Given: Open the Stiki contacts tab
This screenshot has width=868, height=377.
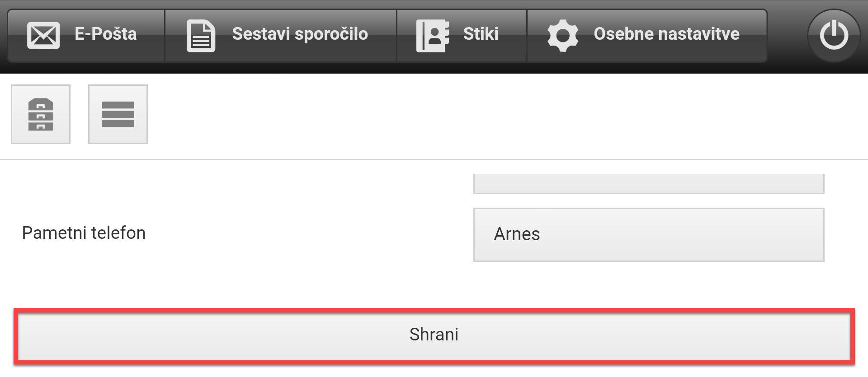Looking at the screenshot, I should tap(462, 36).
